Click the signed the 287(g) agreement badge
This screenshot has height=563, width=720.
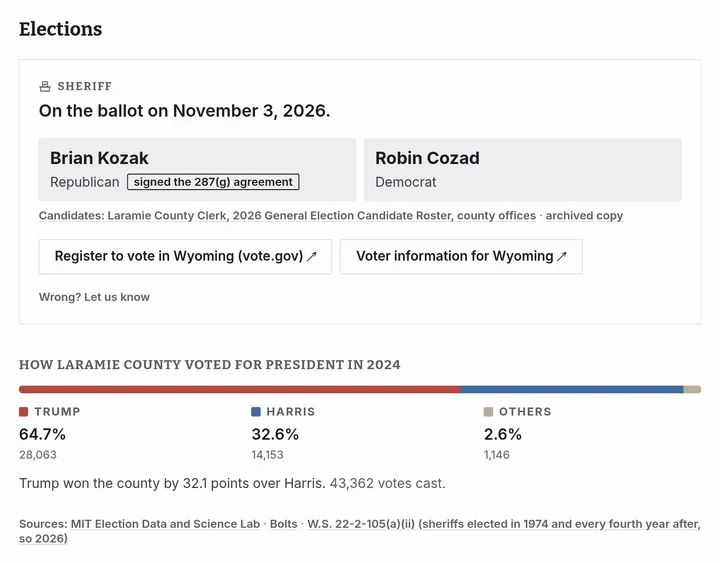(213, 182)
